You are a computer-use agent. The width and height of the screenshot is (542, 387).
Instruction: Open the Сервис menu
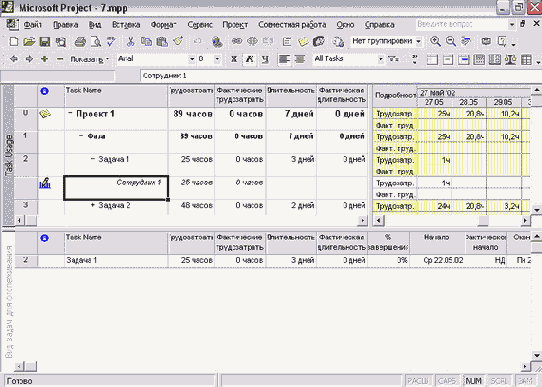[x=200, y=25]
